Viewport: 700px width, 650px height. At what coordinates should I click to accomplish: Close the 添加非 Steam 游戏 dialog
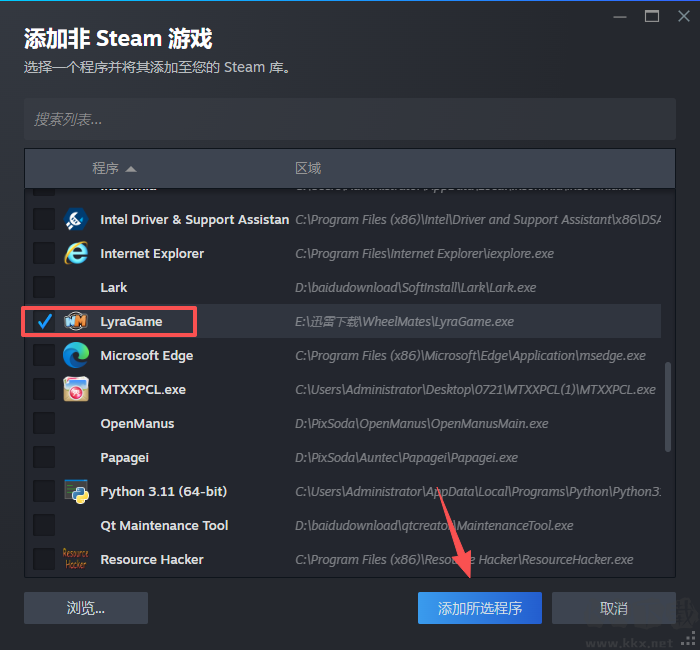pyautogui.click(x=683, y=17)
